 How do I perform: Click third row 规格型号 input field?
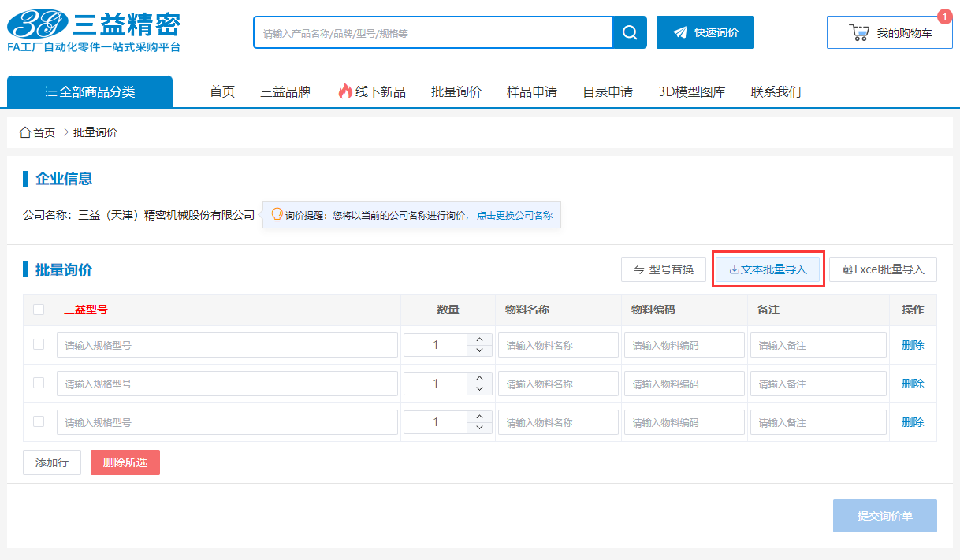click(227, 422)
